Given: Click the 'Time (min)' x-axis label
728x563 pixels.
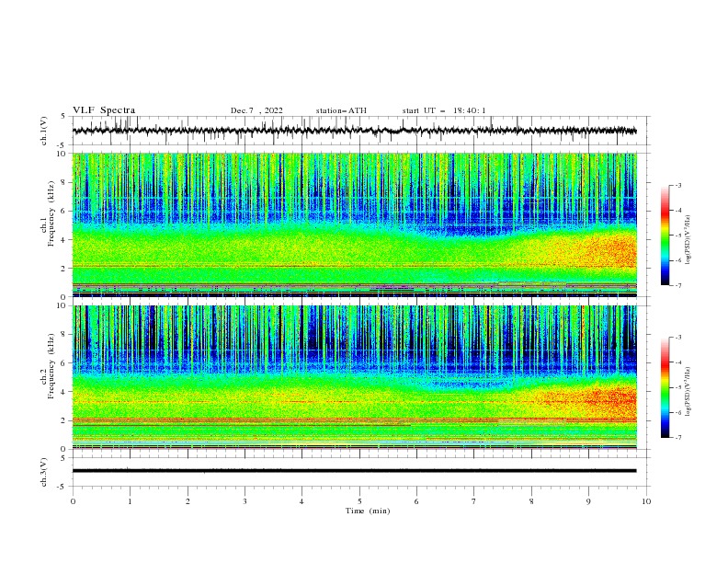Looking at the screenshot, I should click(x=368, y=511).
